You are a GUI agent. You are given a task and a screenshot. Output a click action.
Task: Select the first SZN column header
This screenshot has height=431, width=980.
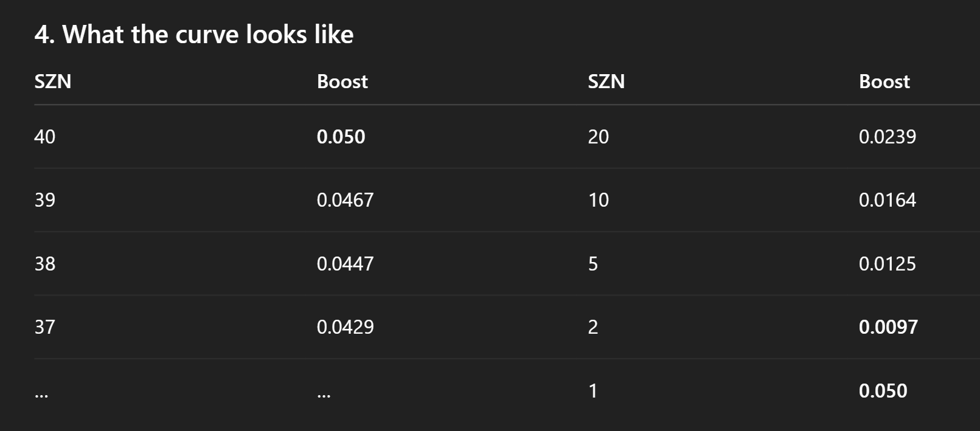[53, 81]
